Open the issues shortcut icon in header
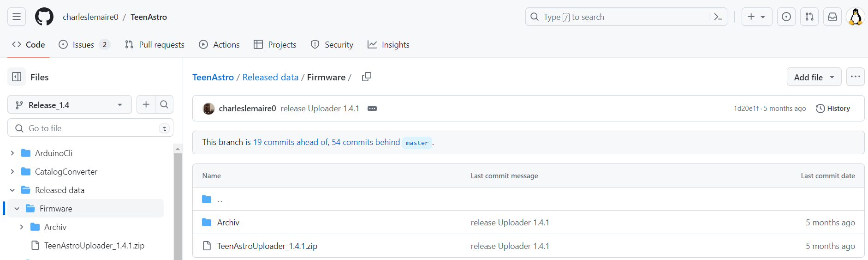 [786, 17]
